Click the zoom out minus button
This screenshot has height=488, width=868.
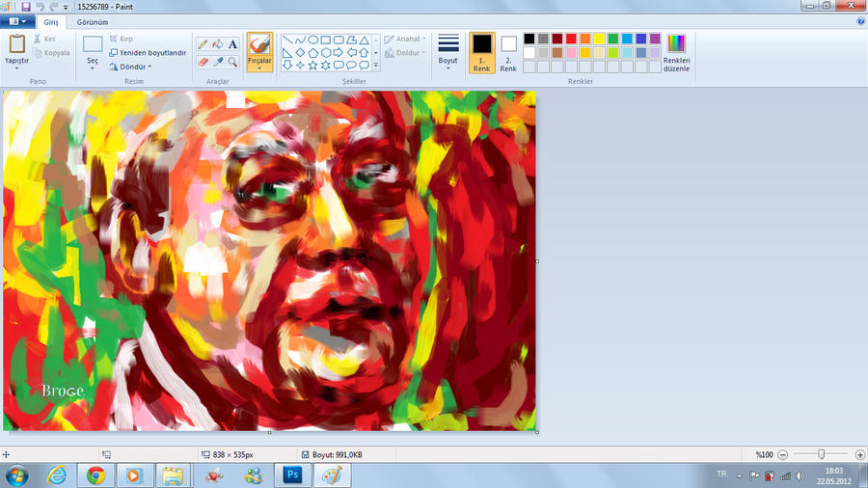click(x=783, y=455)
